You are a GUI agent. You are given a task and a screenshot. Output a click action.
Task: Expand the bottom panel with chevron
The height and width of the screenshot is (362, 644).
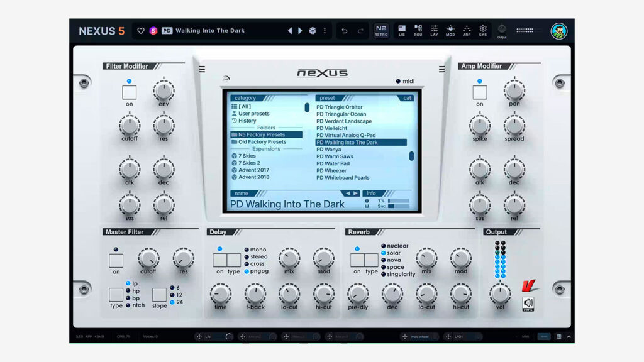[x=569, y=337]
